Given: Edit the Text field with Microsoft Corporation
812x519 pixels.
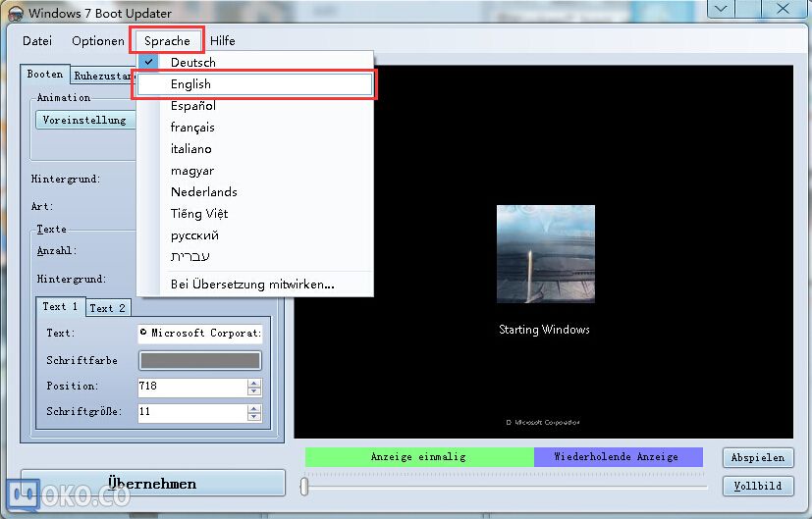Looking at the screenshot, I should click(x=200, y=334).
